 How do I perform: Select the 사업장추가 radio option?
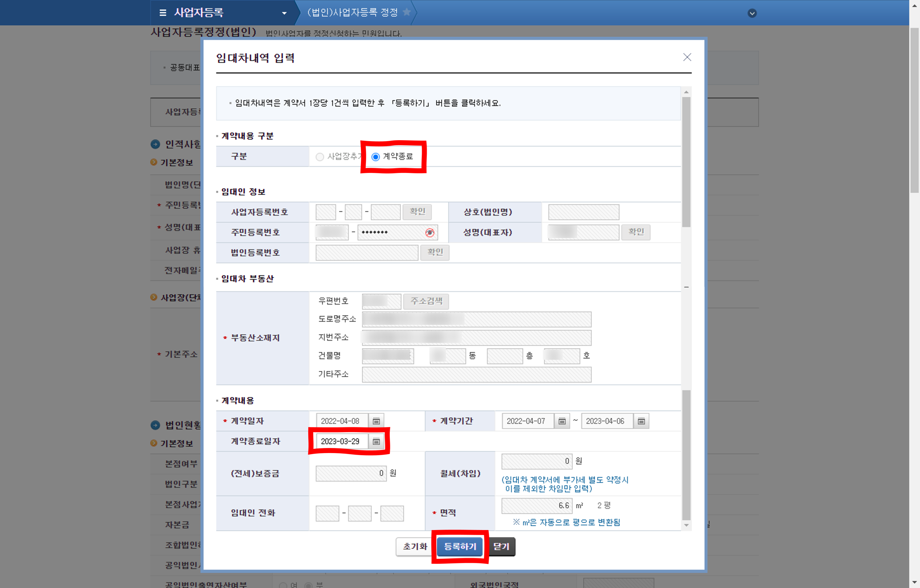point(320,157)
